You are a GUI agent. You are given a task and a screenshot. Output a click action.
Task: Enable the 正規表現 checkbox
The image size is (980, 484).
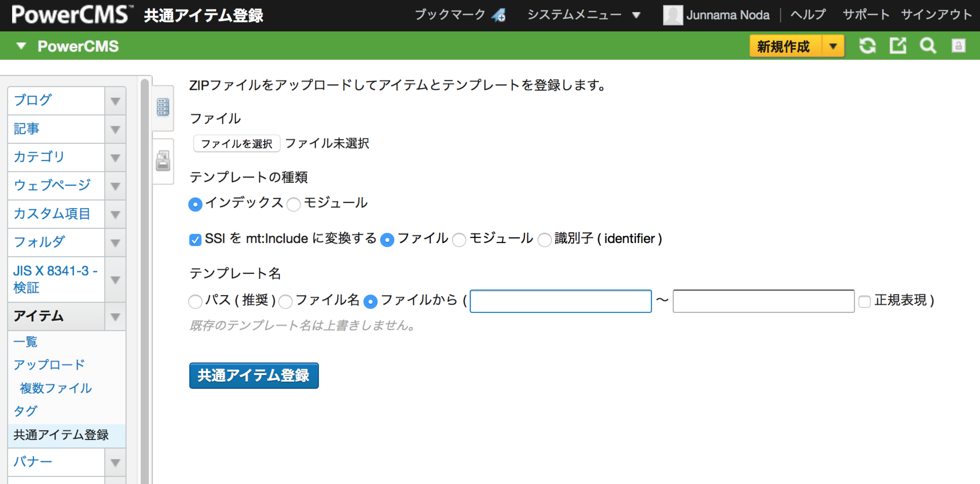click(864, 301)
